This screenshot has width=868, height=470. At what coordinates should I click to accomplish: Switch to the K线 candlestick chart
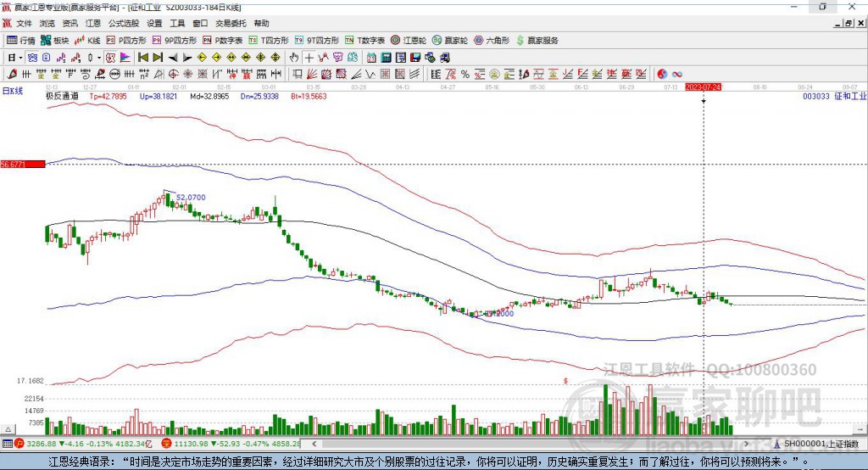[x=87, y=41]
